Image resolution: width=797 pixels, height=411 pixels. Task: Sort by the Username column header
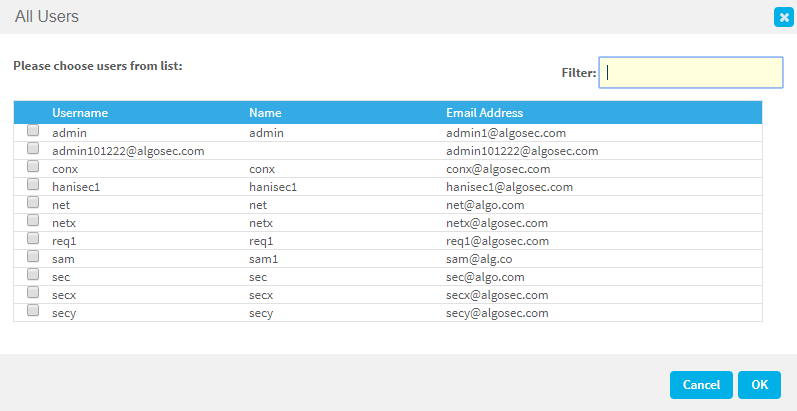pos(80,113)
